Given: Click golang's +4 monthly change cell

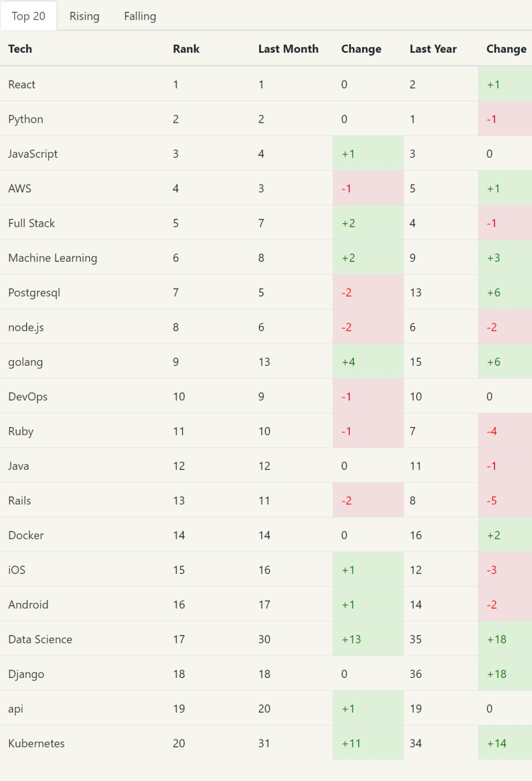Looking at the screenshot, I should click(x=349, y=362).
